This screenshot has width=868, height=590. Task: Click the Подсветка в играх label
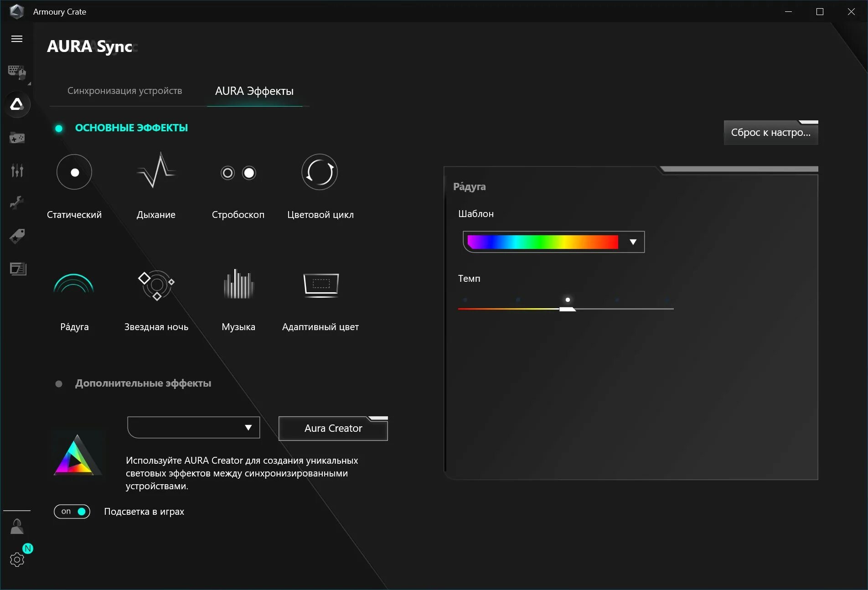tap(144, 512)
